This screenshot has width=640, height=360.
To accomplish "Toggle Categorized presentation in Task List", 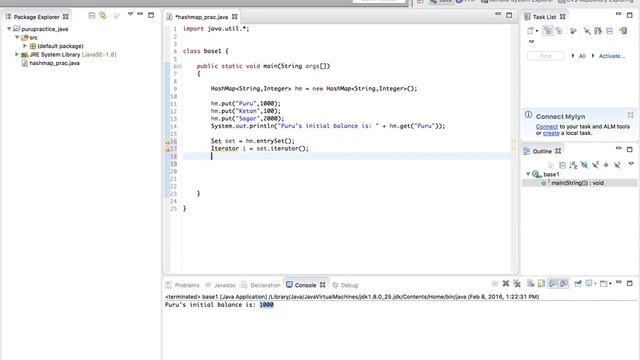I will 548,31.
